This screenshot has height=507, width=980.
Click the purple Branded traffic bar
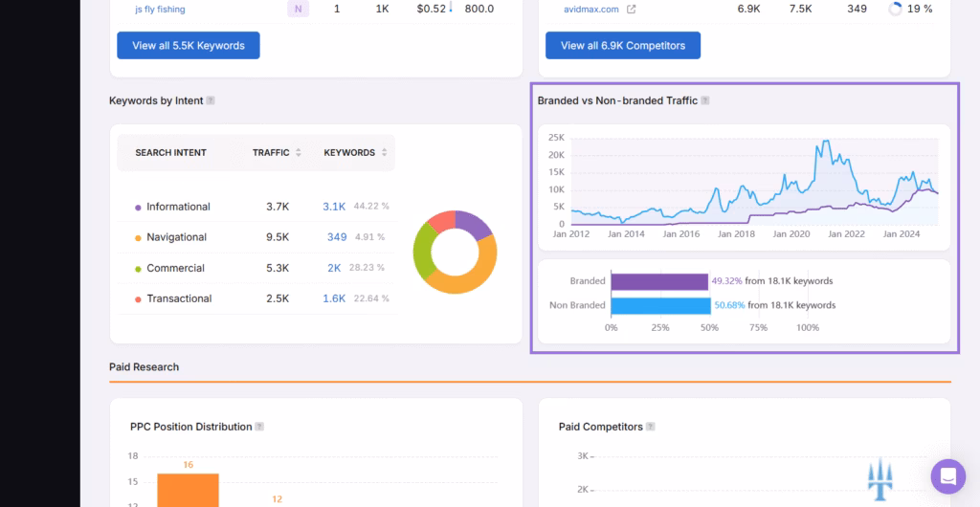coord(658,281)
